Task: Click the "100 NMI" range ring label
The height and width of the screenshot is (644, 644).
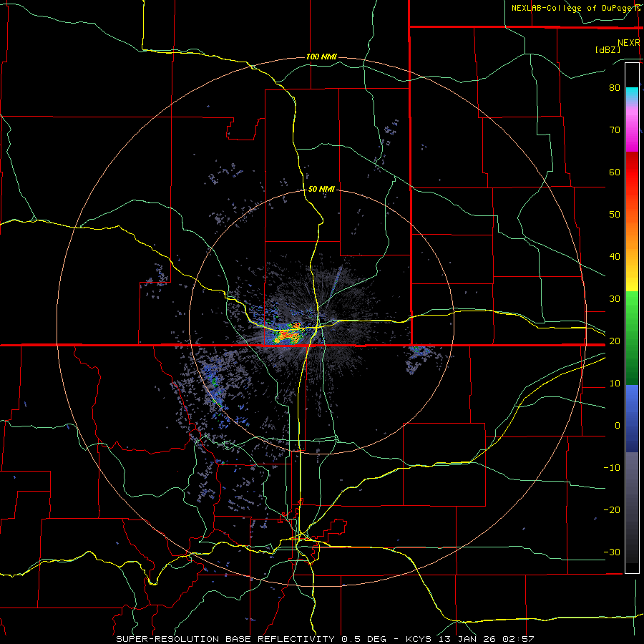Action: click(321, 57)
